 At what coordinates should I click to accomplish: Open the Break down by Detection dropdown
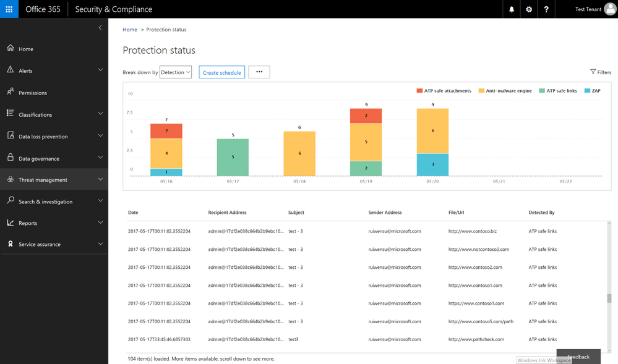coord(176,72)
